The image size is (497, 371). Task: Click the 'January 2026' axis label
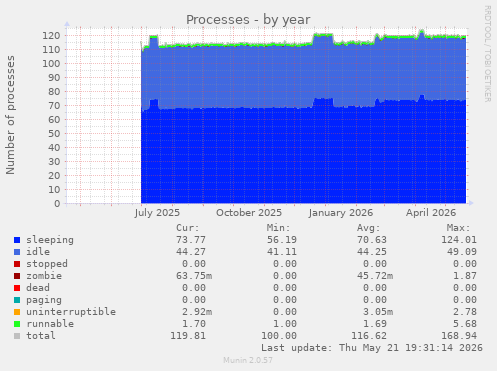tap(341, 213)
